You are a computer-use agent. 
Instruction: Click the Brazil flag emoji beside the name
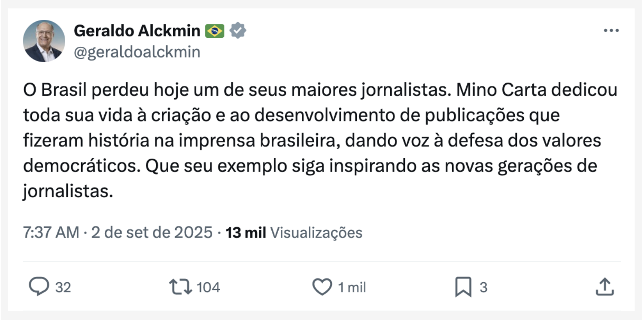215,31
